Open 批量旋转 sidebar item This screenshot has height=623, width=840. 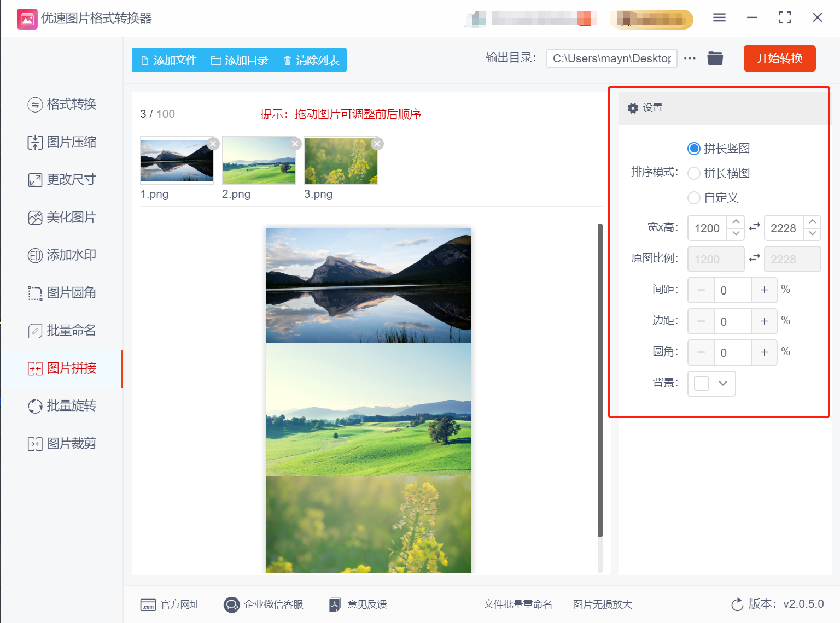[x=62, y=406]
